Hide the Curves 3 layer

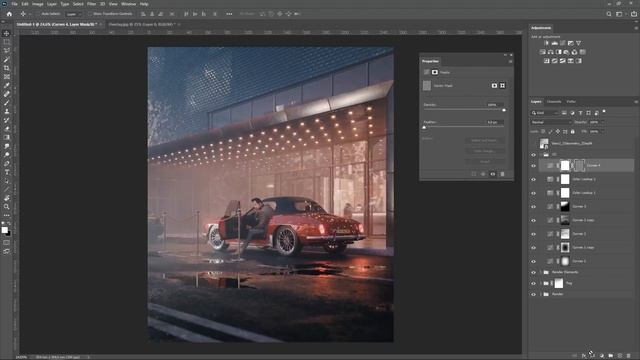pyautogui.click(x=533, y=207)
